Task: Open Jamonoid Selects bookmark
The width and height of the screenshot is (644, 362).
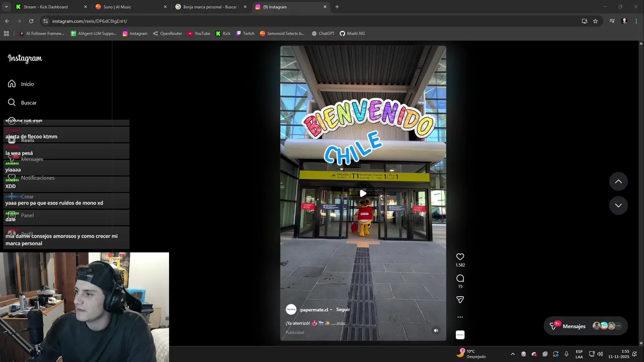Action: 282,34
